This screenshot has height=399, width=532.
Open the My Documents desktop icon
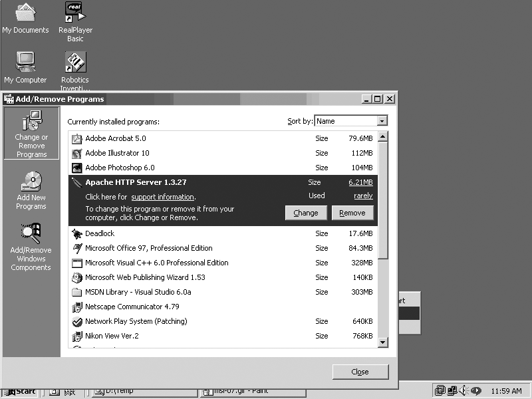click(25, 19)
